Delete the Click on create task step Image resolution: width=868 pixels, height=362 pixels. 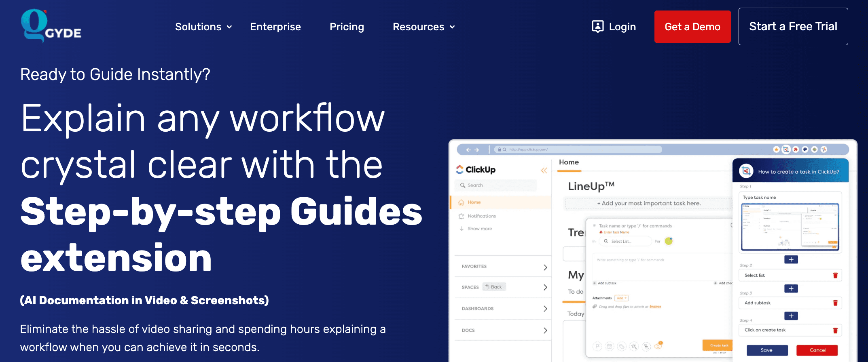tap(835, 330)
